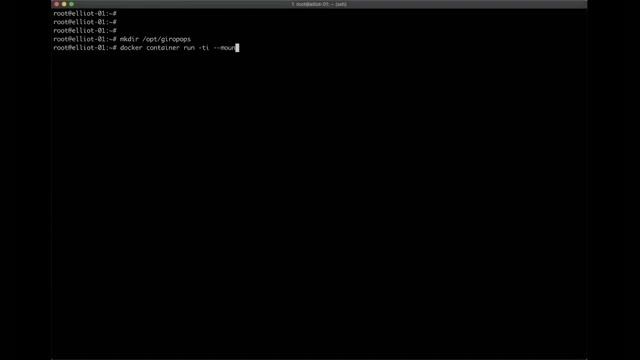Screen dimensions: 640x360
Task: Click the 'docker container run -ti --moun' command
Action: 178,48
